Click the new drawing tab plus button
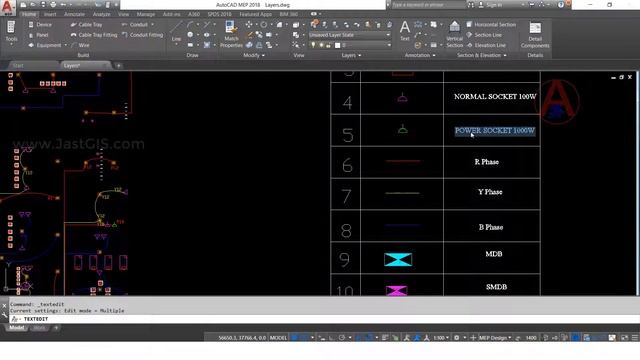This screenshot has height=360, width=640. pyautogui.click(x=118, y=65)
